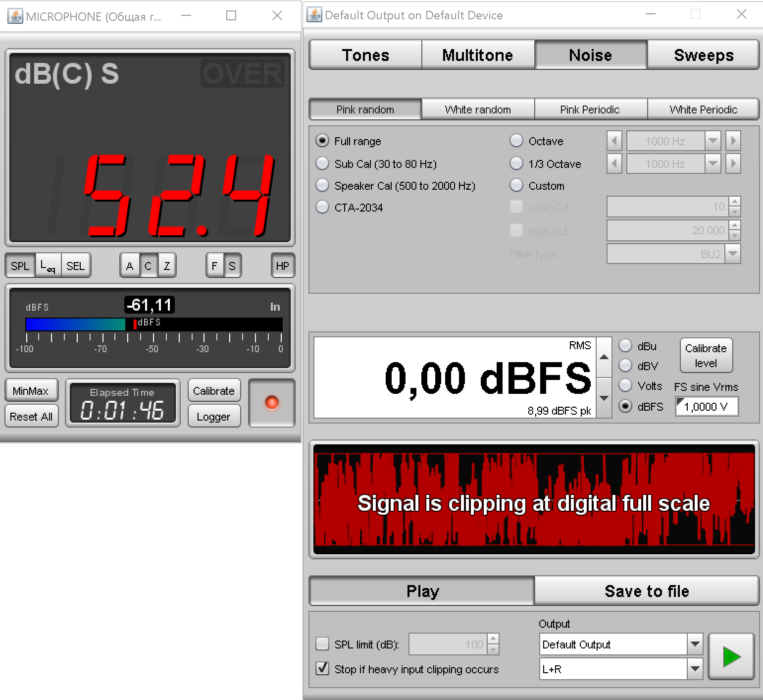Image resolution: width=763 pixels, height=700 pixels.
Task: Expand the L+R channel dropdown
Action: coord(695,669)
